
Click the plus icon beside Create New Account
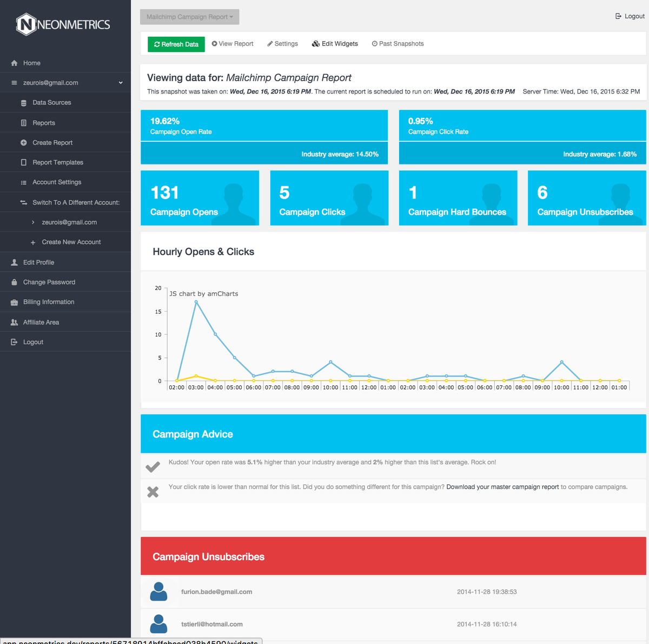pos(33,242)
